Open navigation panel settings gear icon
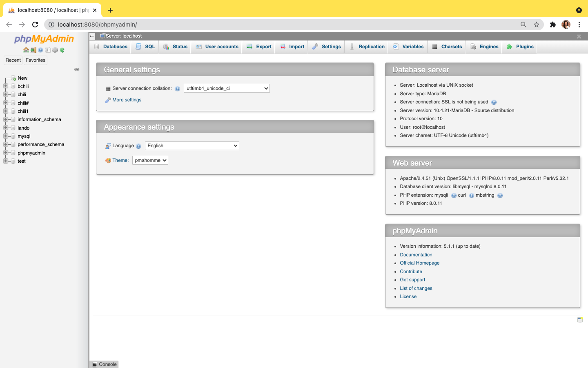This screenshot has height=368, width=588. (55, 50)
